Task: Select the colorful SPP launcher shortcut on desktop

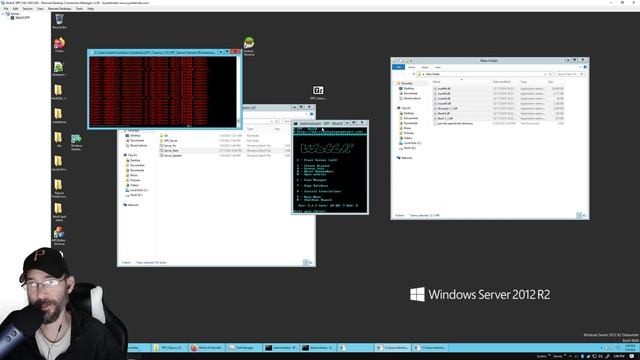Action: pyautogui.click(x=59, y=235)
